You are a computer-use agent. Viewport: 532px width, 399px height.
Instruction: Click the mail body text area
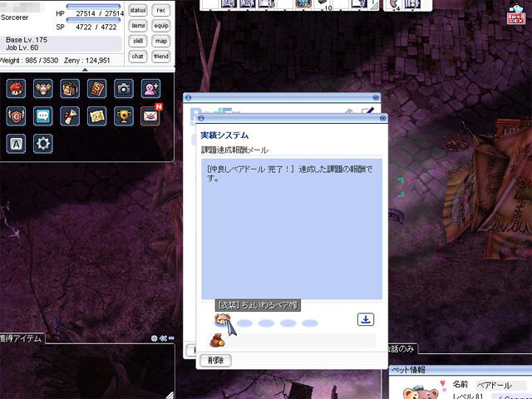[x=292, y=229]
